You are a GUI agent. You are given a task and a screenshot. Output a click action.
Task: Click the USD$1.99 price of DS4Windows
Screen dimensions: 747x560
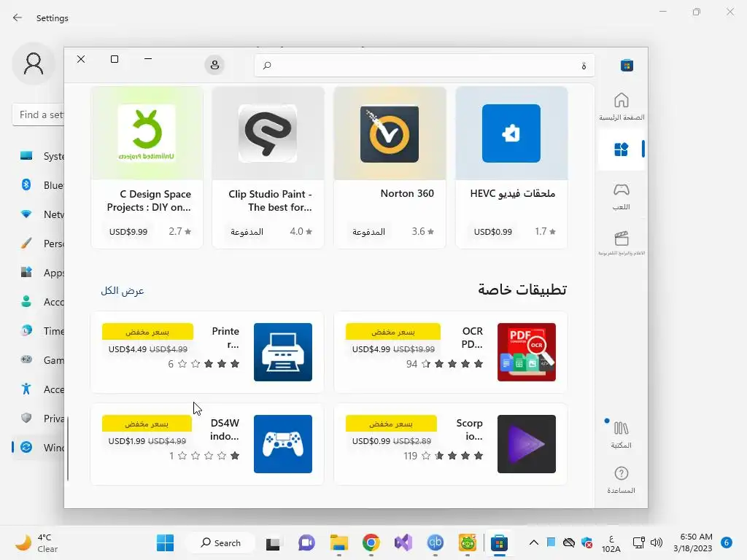point(127,441)
